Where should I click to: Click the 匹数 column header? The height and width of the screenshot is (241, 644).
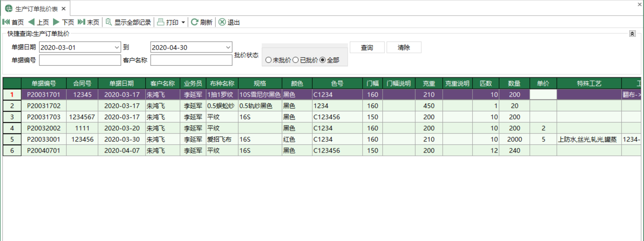click(486, 83)
